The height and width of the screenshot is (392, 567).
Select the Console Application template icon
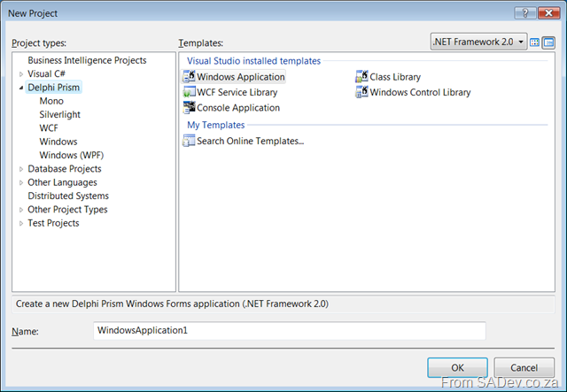[189, 107]
